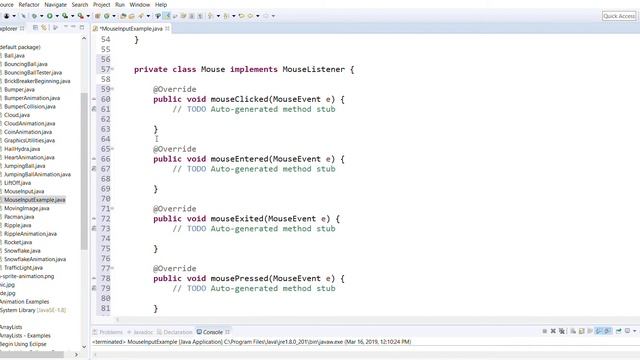Toggle Show Console When Standard Out Changes
640x360 pixels.
click(x=598, y=331)
